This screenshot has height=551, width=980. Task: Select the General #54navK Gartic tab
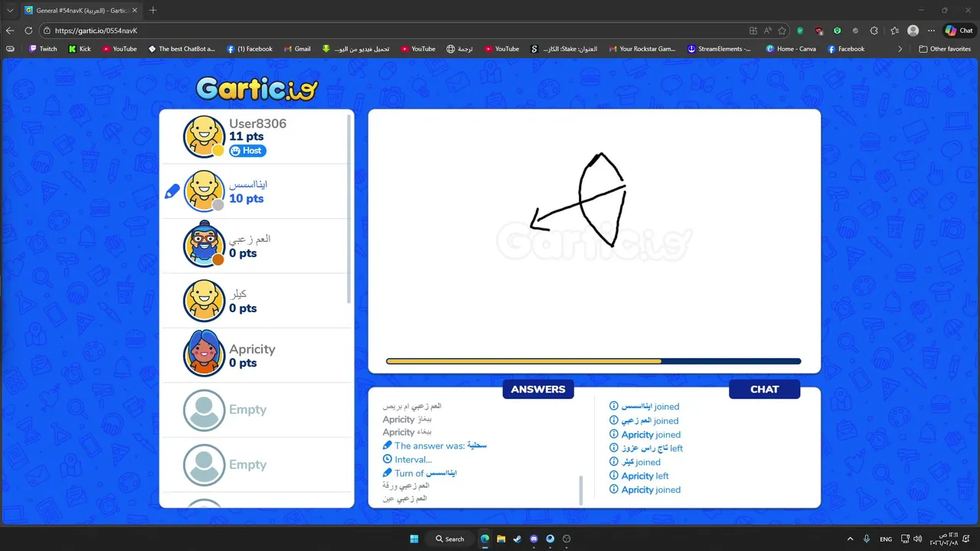(x=80, y=10)
